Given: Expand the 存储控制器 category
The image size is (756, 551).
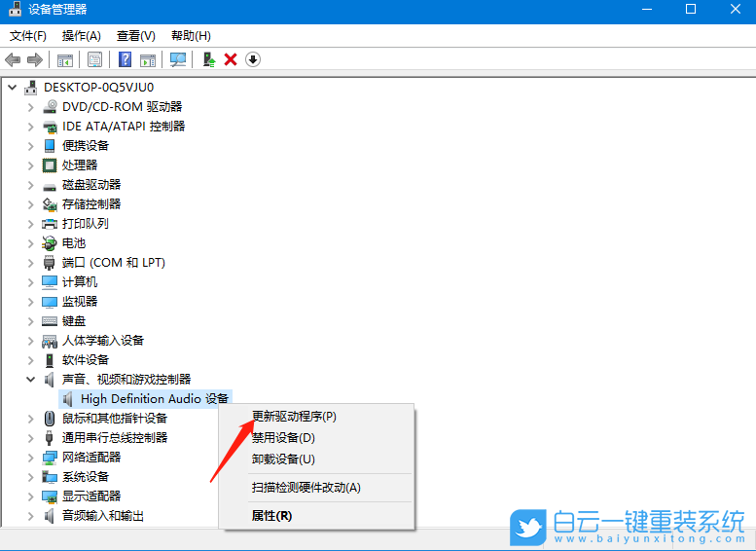Looking at the screenshot, I should (31, 204).
